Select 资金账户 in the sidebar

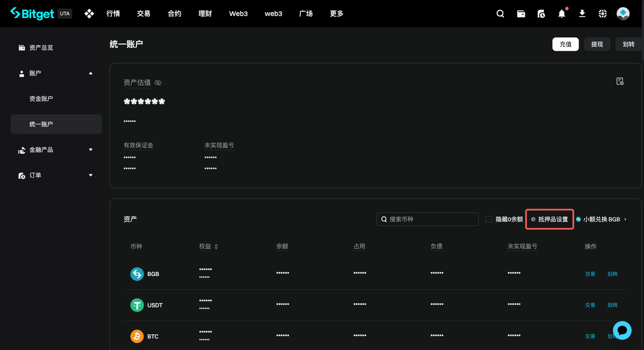[x=41, y=99]
